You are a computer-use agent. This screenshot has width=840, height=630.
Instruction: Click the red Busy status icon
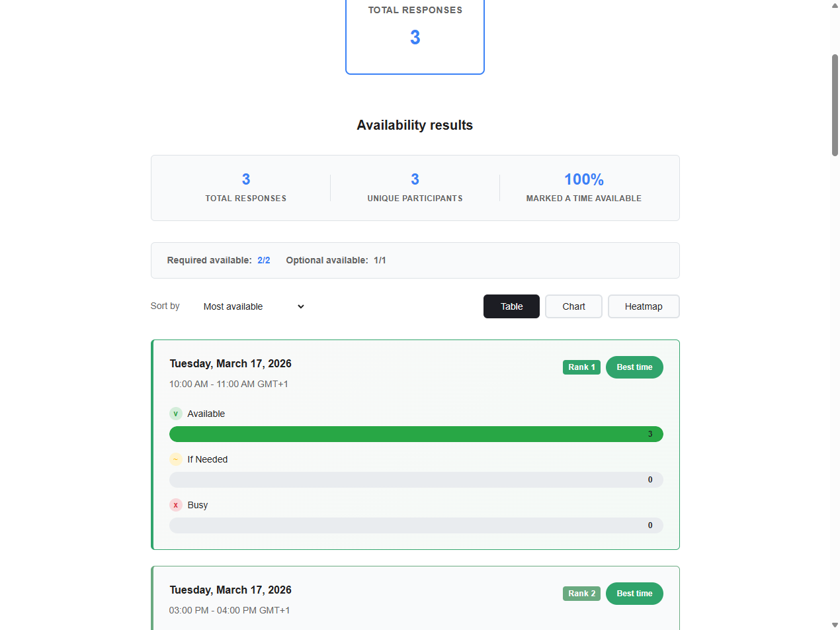click(x=176, y=505)
